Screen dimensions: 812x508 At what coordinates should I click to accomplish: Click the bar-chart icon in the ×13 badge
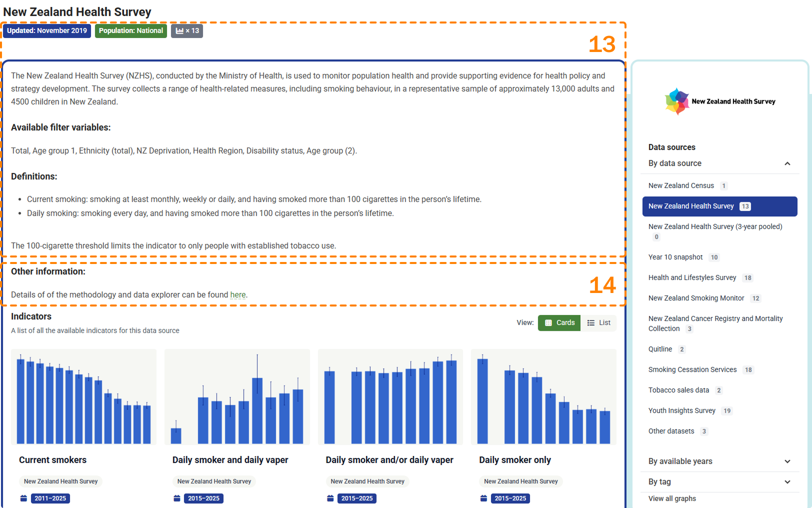[180, 30]
